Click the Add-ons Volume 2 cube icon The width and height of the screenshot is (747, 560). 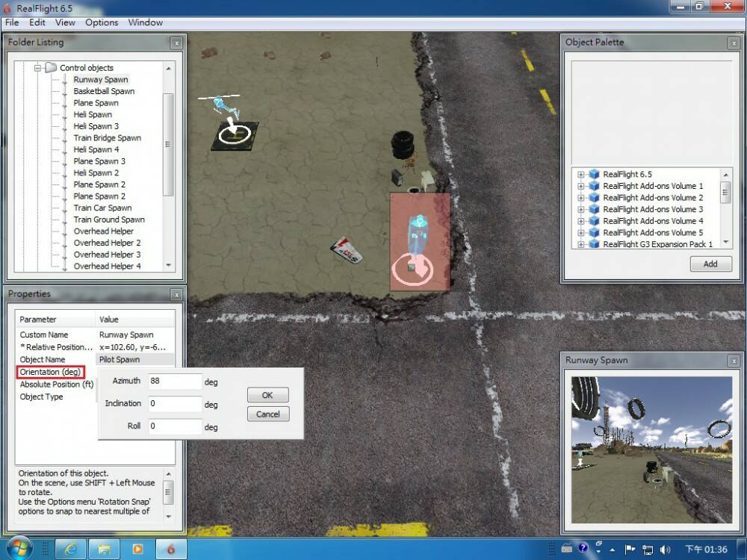pos(594,198)
